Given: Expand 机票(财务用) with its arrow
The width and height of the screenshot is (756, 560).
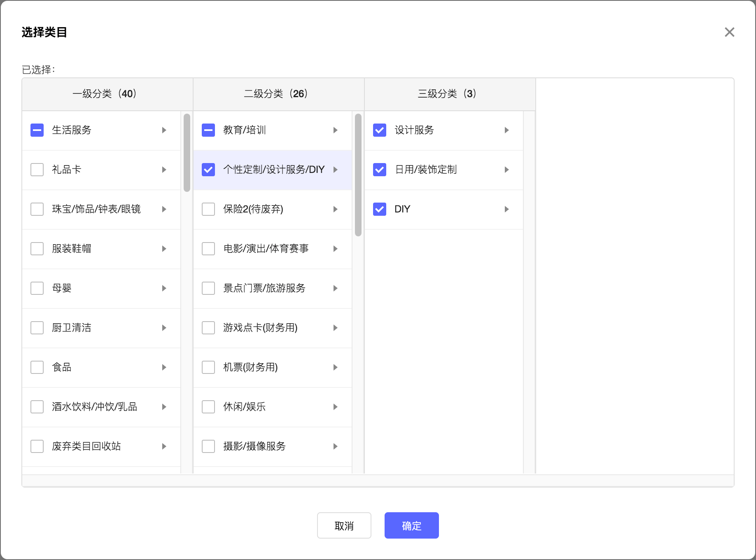Looking at the screenshot, I should click(x=336, y=367).
